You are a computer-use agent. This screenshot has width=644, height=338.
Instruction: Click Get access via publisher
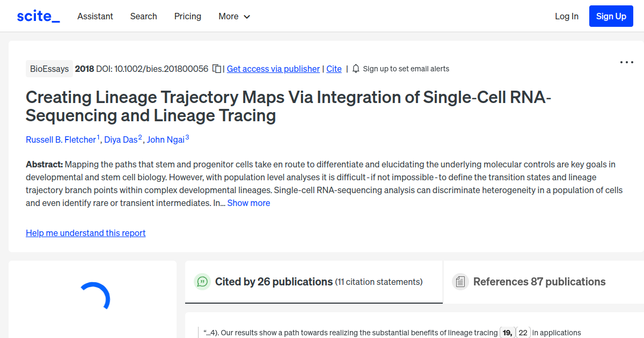click(x=273, y=69)
